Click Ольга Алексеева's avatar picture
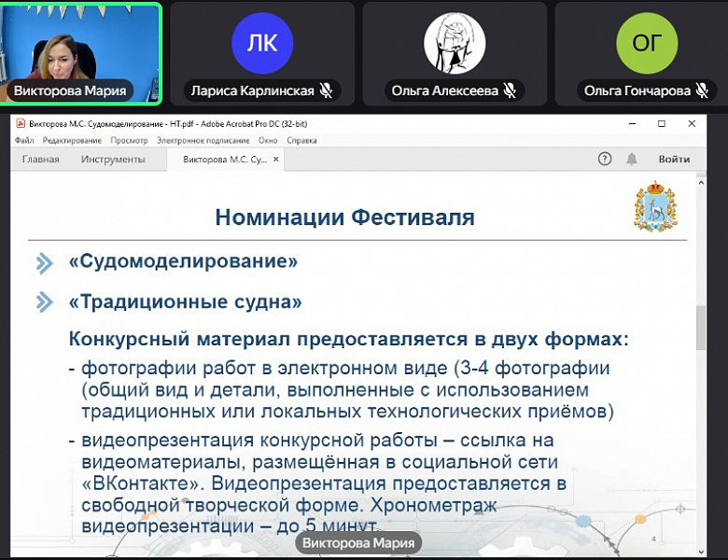 pyautogui.click(x=455, y=43)
